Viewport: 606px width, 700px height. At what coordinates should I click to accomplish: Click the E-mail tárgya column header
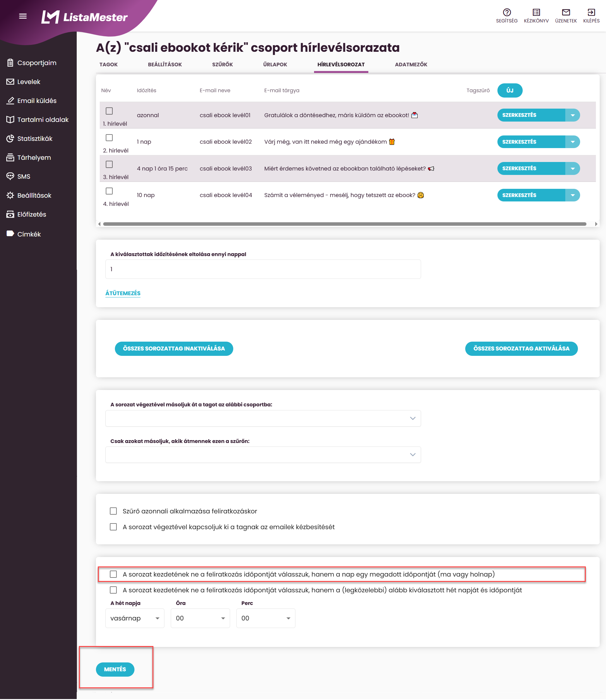[281, 90]
